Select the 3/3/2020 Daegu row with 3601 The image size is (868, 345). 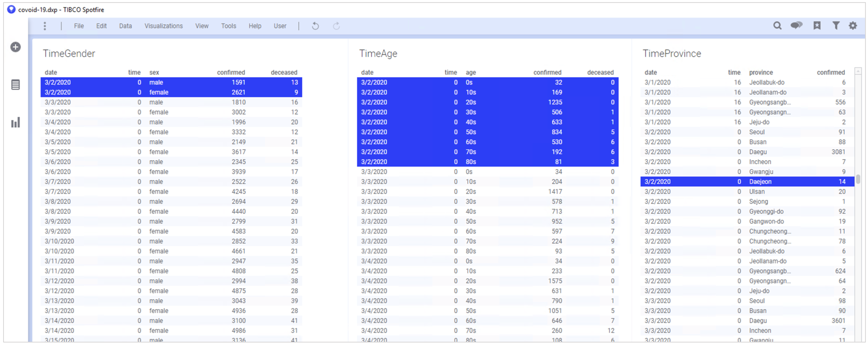[747, 321]
